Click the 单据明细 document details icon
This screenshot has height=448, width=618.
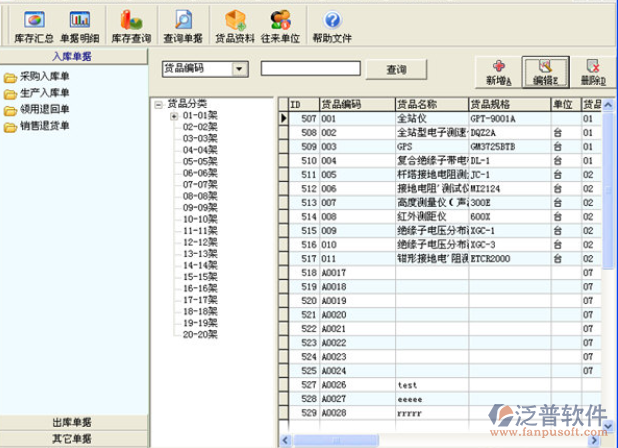point(80,26)
